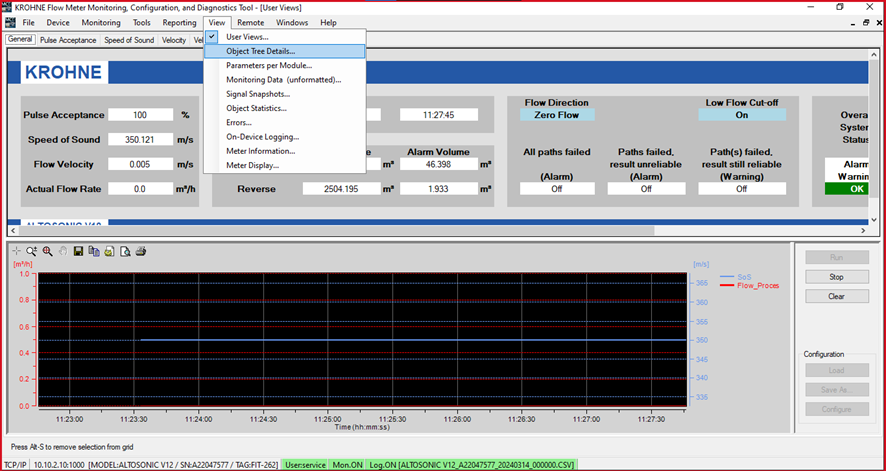Select the crosshair cursor tool in chart toolbar
Image resolution: width=886 pixels, height=471 pixels.
(x=16, y=251)
